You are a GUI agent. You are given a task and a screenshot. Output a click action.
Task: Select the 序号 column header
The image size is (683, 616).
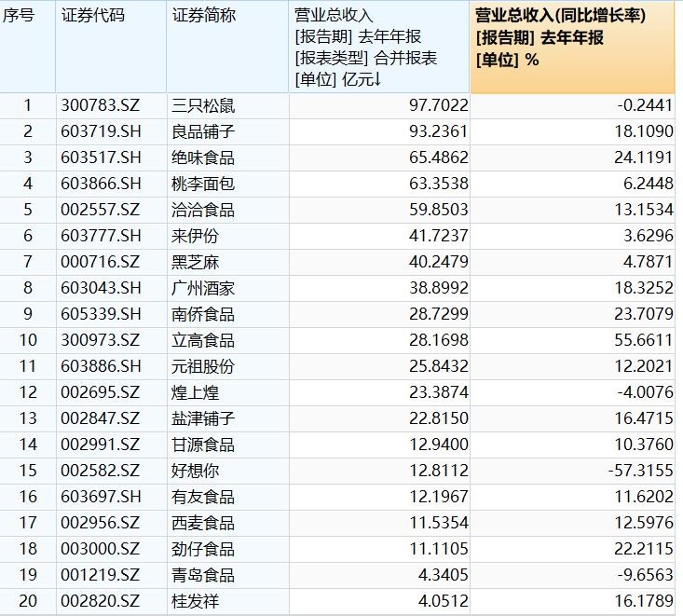pyautogui.click(x=20, y=16)
